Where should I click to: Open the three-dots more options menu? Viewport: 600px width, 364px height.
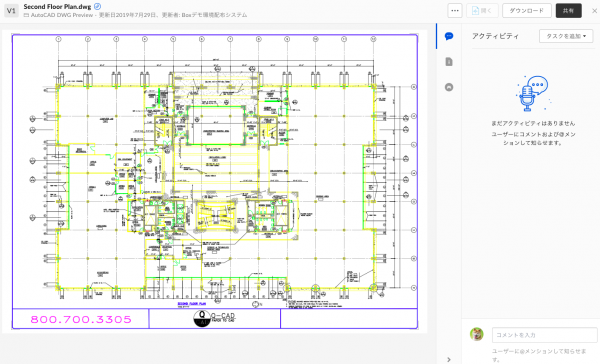click(x=455, y=11)
